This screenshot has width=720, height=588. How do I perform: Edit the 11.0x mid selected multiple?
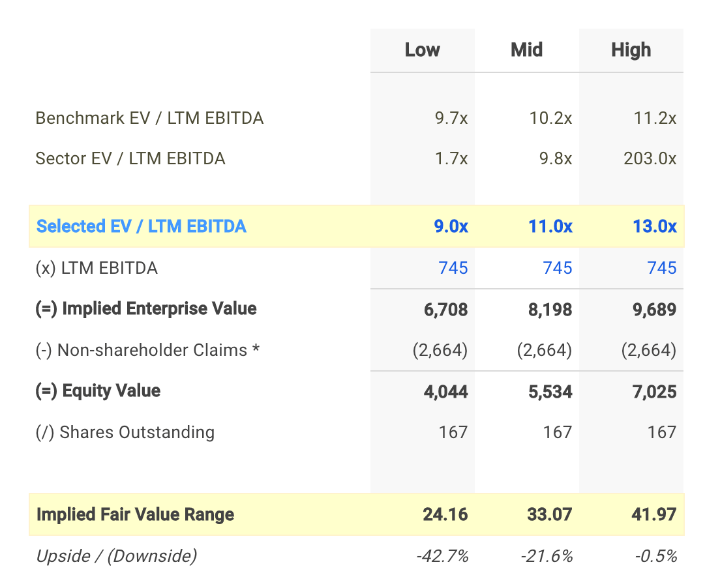551,226
